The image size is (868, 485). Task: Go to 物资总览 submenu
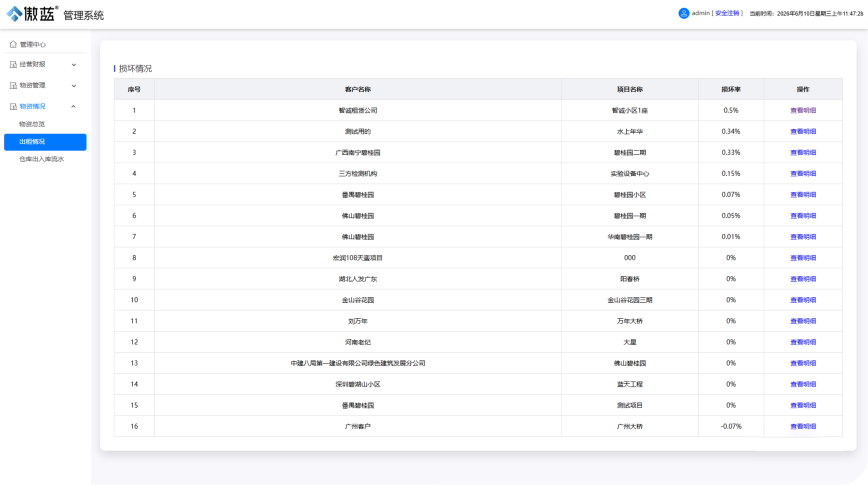click(x=32, y=124)
